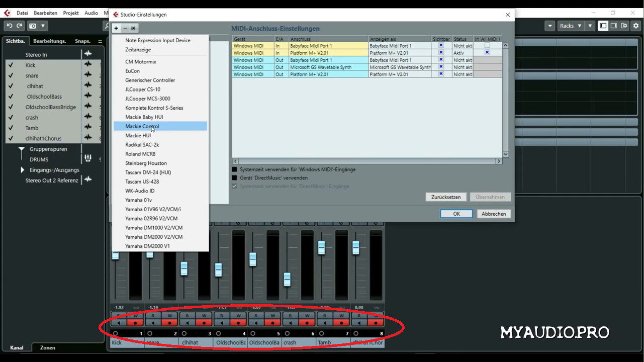Open the Projekt menu

coord(71,13)
